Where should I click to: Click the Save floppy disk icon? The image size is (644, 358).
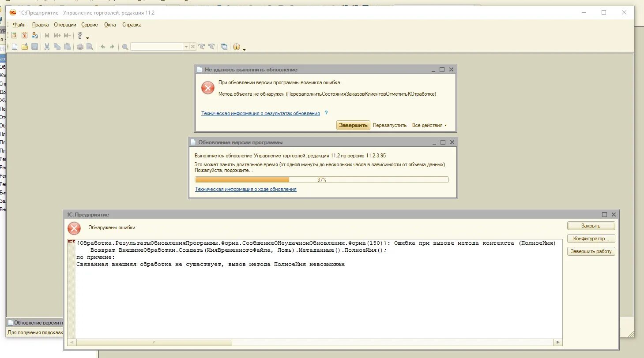click(34, 47)
